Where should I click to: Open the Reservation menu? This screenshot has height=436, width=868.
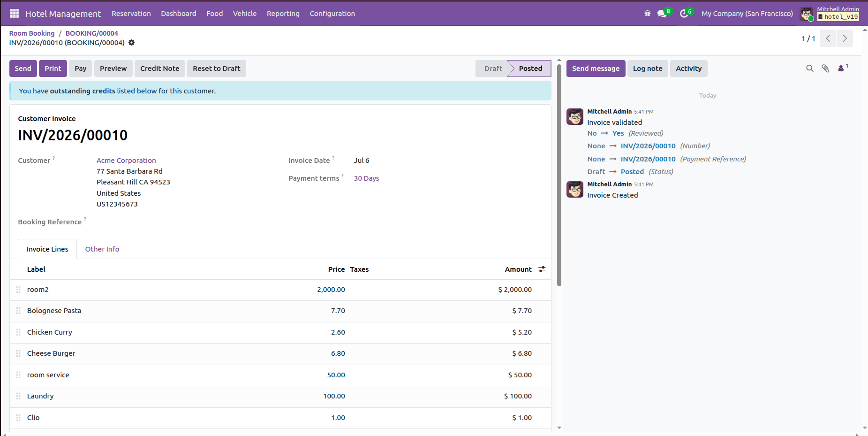(x=131, y=14)
